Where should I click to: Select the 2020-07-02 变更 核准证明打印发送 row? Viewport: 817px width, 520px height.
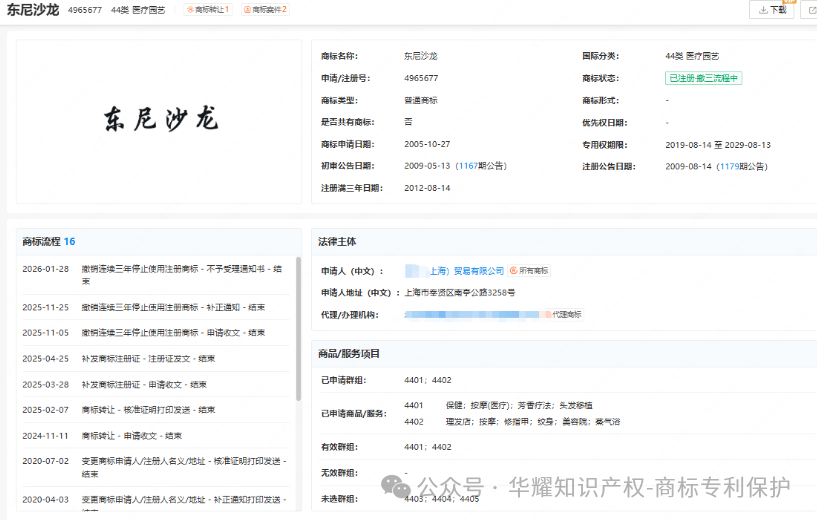click(155, 467)
